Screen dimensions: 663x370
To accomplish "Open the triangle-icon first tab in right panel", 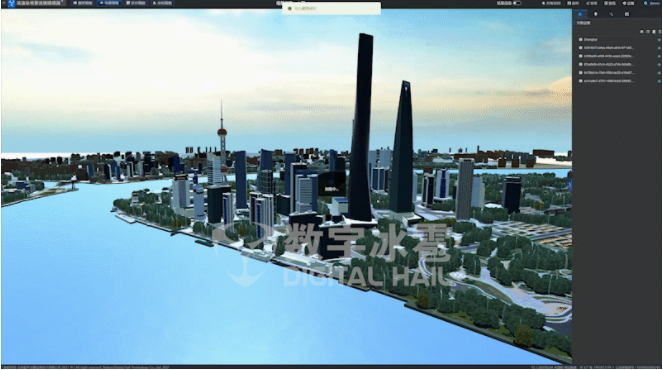I will tap(580, 14).
